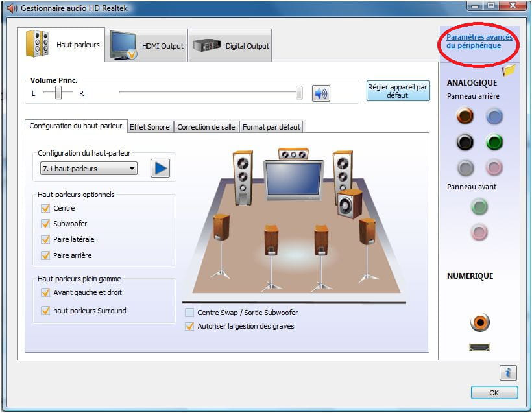Open the 7.1 haut-parleurs dropdown

(x=88, y=169)
